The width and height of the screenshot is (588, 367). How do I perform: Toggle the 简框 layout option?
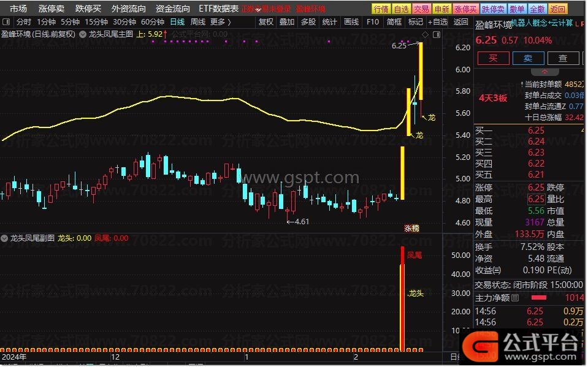(394, 21)
